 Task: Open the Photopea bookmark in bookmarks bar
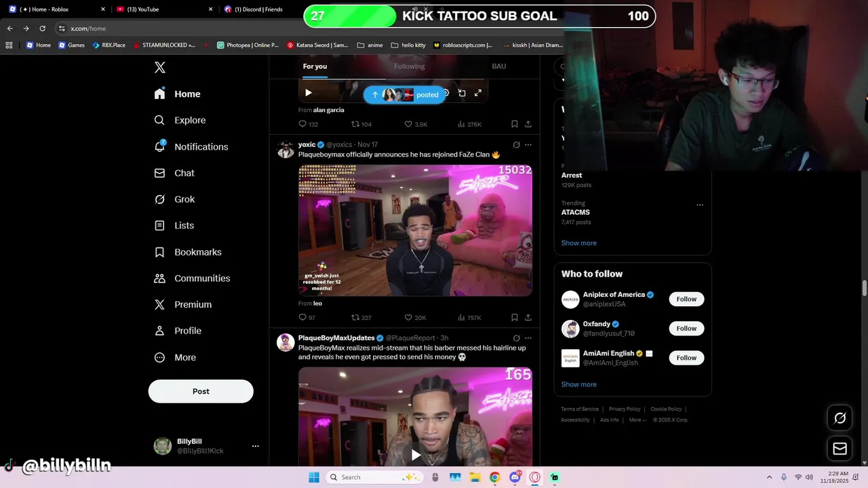click(x=248, y=45)
